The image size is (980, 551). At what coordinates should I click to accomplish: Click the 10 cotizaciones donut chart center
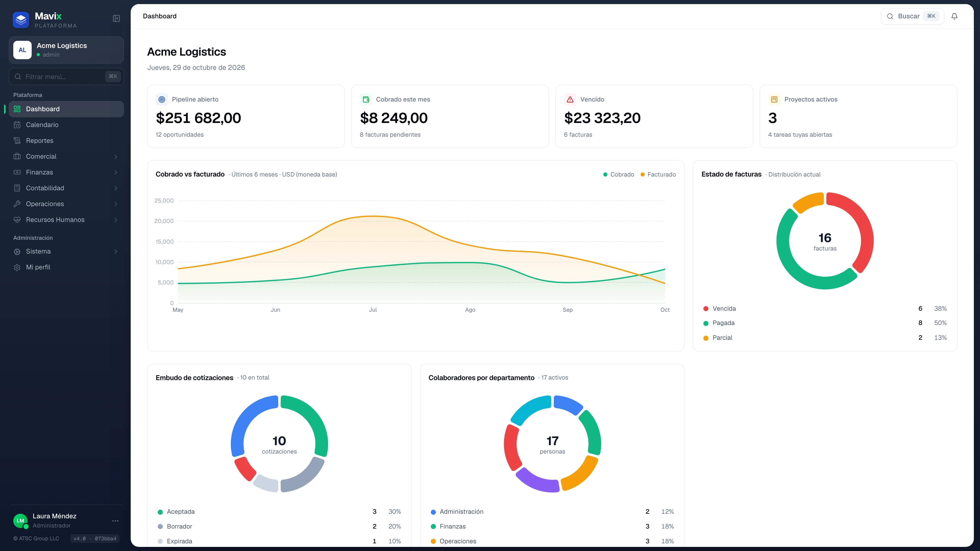(x=279, y=445)
